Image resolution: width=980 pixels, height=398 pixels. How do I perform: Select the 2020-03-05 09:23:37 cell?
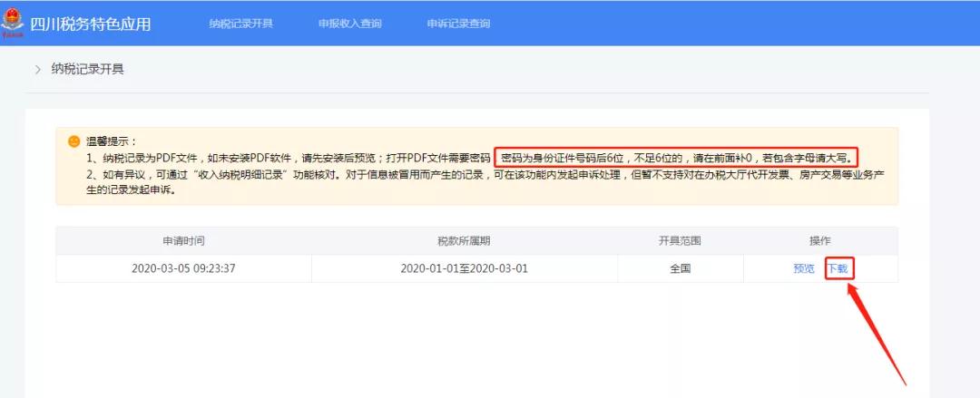[x=183, y=268]
